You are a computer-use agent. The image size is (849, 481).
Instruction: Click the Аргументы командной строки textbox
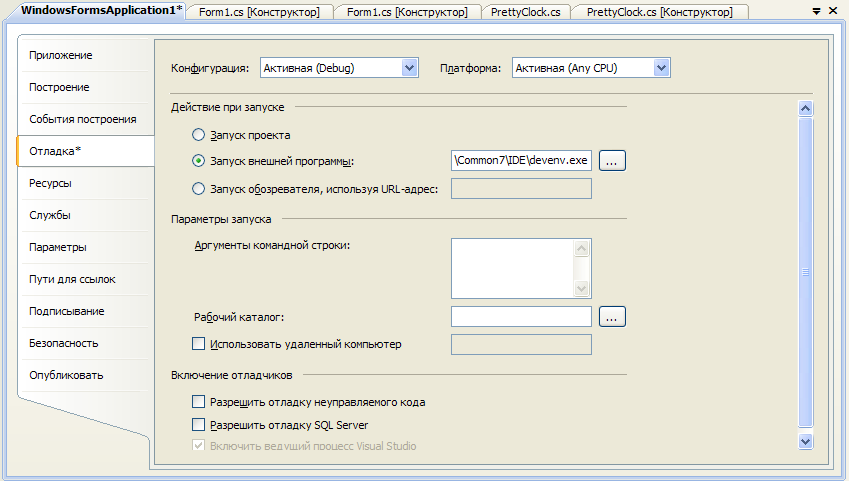[x=513, y=268]
